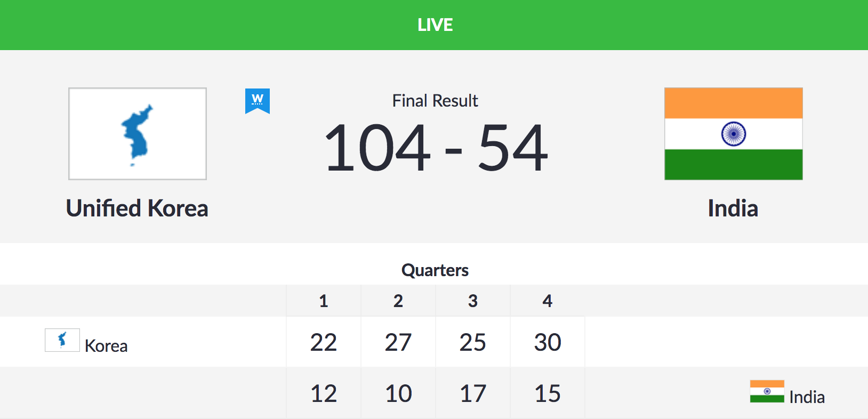Click India's second quarter score 10

pyautogui.click(x=398, y=393)
